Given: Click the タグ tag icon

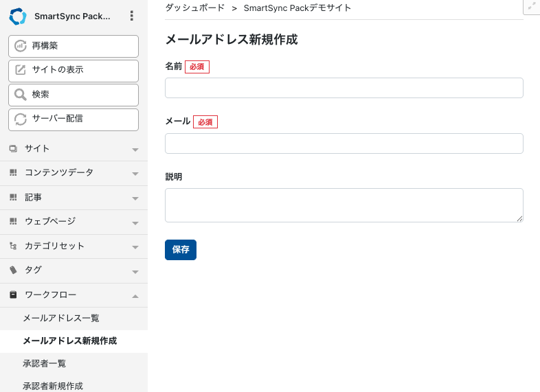Looking at the screenshot, I should click(13, 270).
